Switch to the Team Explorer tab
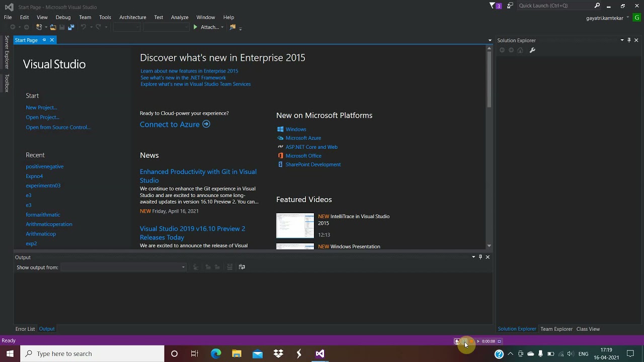 556,329
